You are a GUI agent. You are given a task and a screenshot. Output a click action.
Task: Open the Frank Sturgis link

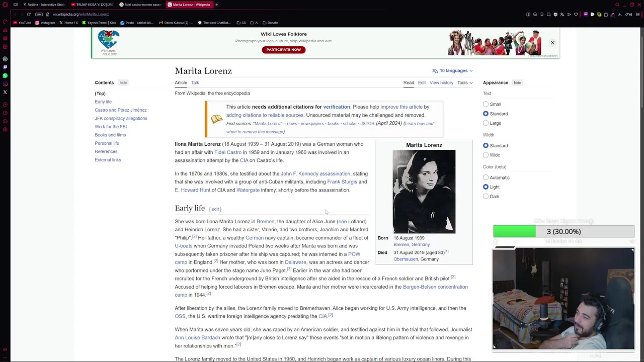coord(342,182)
